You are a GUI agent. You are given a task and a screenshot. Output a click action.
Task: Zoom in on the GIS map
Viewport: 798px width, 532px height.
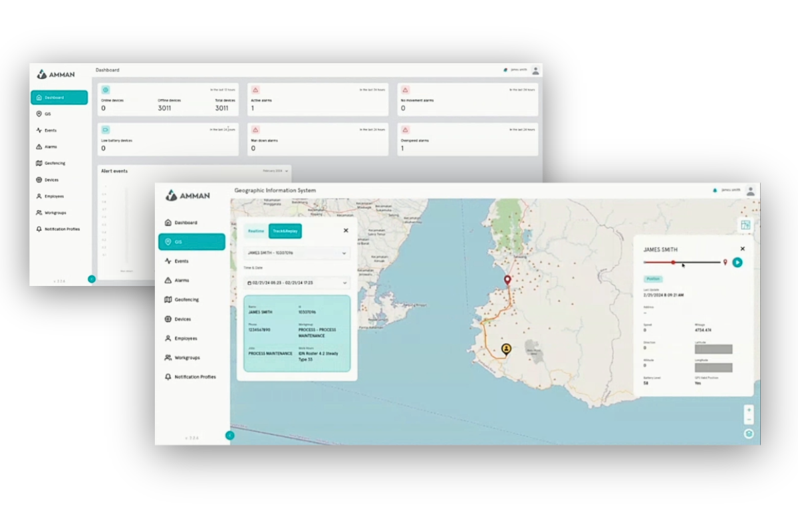(x=749, y=410)
